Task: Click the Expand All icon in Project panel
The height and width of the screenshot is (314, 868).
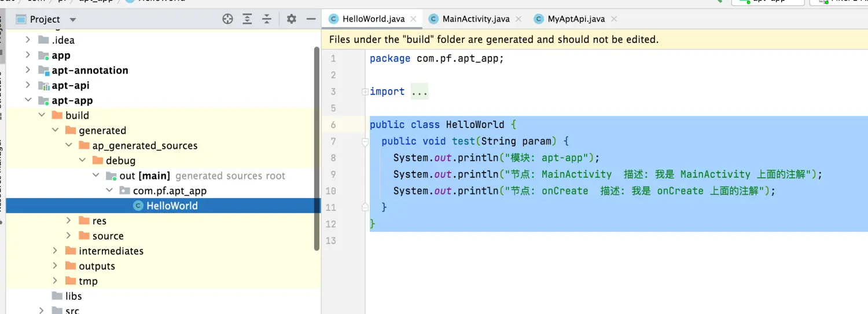Action: [247, 19]
